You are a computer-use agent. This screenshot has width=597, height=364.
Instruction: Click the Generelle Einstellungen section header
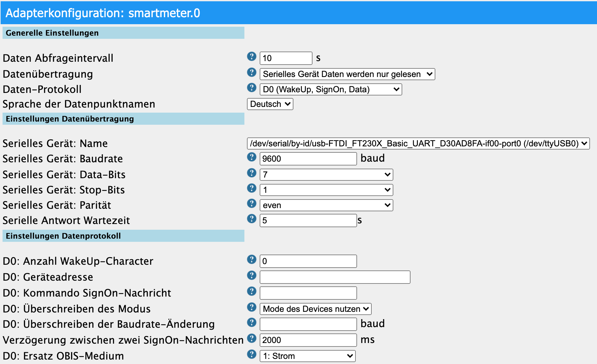coord(123,33)
